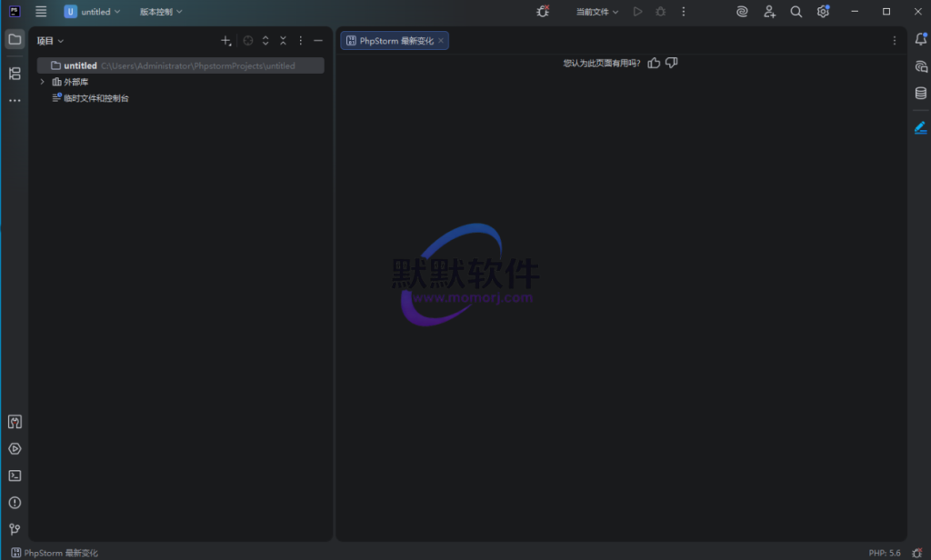This screenshot has height=560, width=931.
Task: Expand the 外部库 node arrow
Action: coord(42,81)
